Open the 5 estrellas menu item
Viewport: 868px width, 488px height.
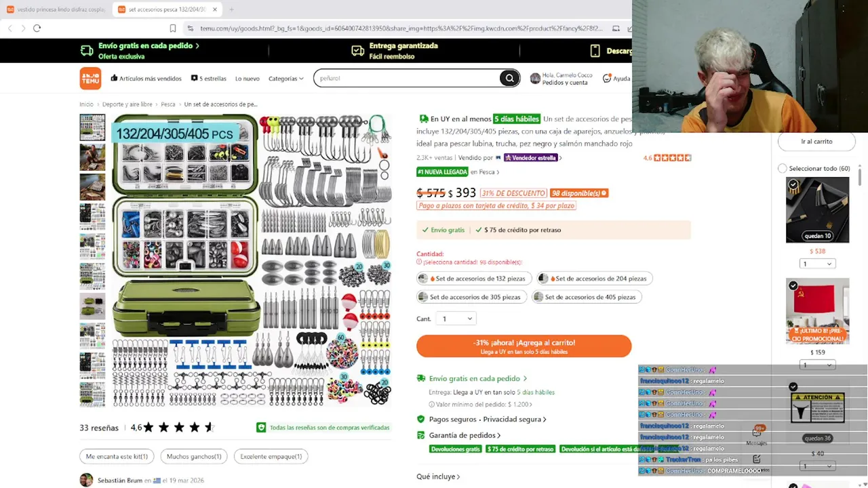tap(208, 79)
